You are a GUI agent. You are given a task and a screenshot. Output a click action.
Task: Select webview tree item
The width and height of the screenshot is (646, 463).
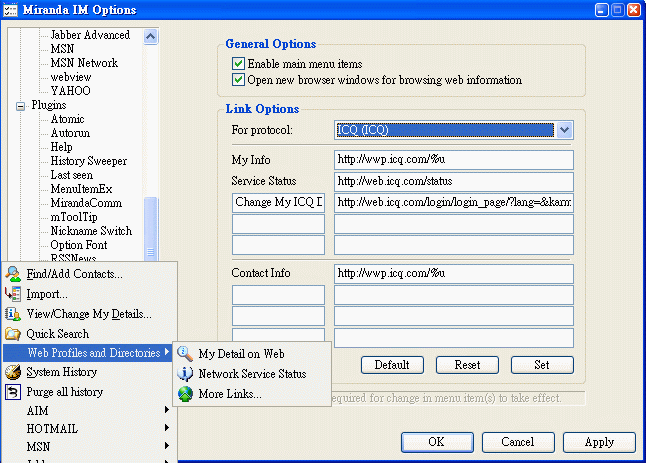(71, 77)
